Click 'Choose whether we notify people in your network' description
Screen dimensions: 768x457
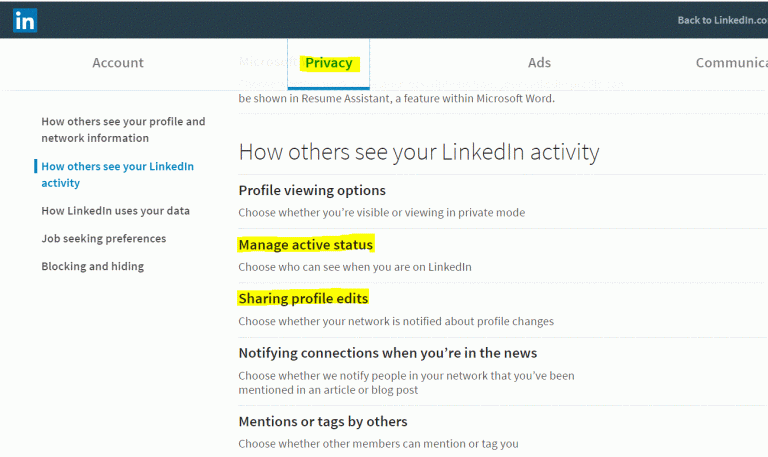click(407, 383)
